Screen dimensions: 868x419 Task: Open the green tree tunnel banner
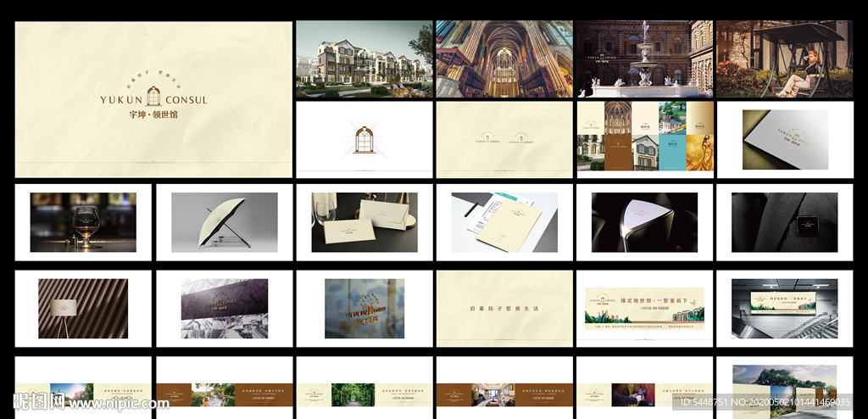[x=364, y=394]
